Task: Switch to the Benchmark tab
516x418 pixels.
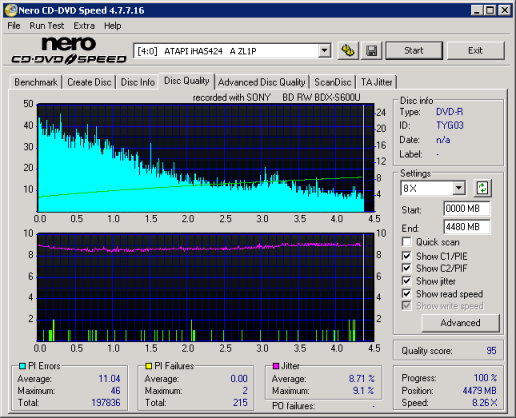Action: click(x=36, y=82)
